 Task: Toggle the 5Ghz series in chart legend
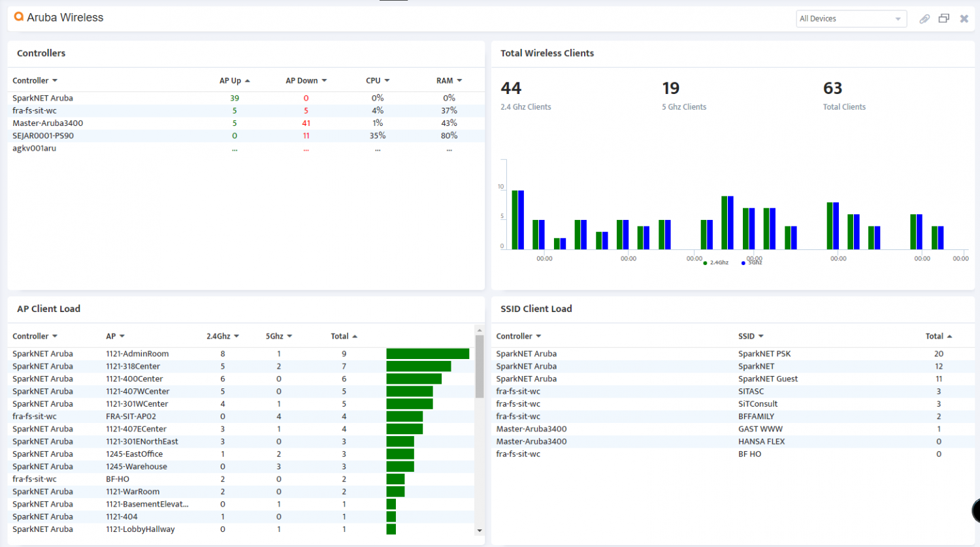(751, 262)
